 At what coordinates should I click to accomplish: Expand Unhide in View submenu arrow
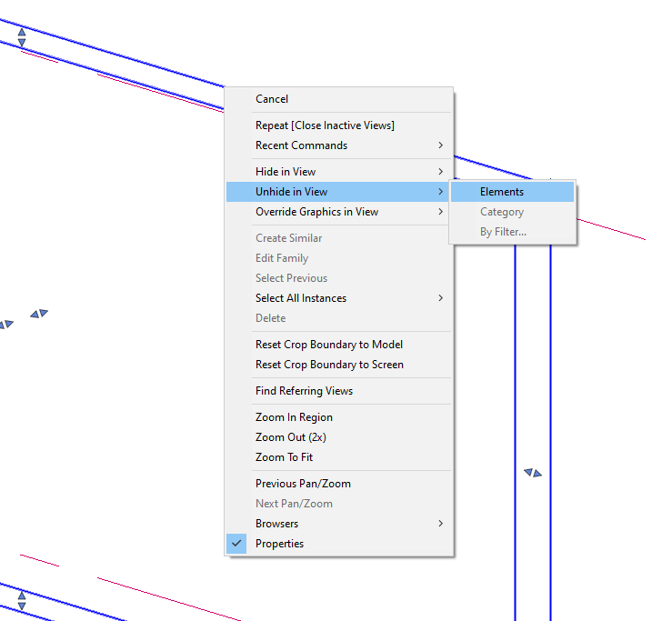pos(440,192)
